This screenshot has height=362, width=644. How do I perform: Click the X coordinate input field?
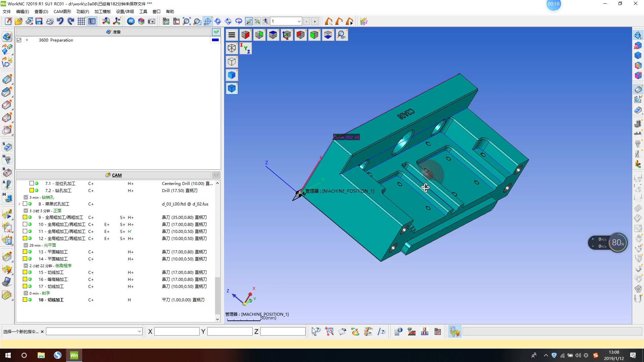point(177,331)
